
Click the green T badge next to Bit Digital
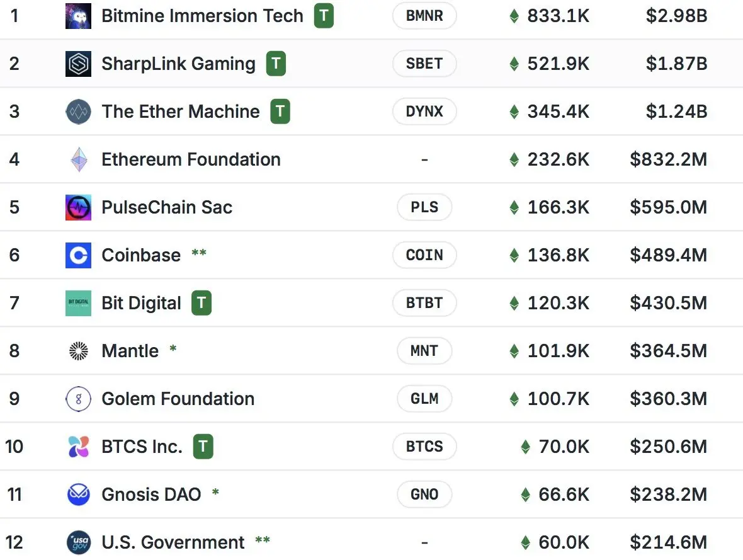point(201,302)
